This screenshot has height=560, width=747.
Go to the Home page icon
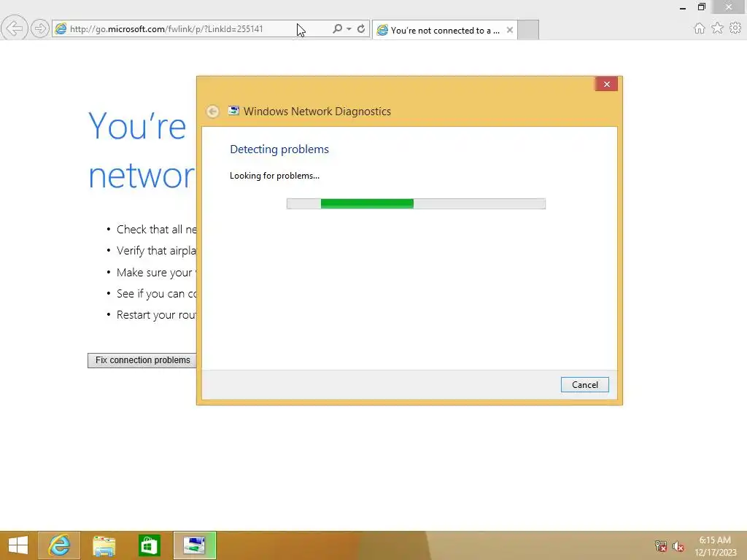coord(700,28)
